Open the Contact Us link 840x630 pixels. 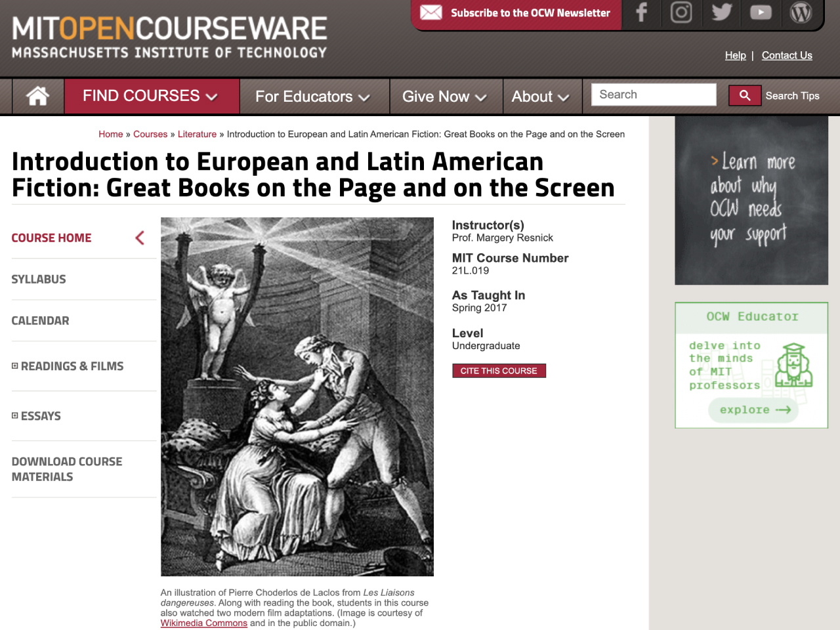point(787,55)
